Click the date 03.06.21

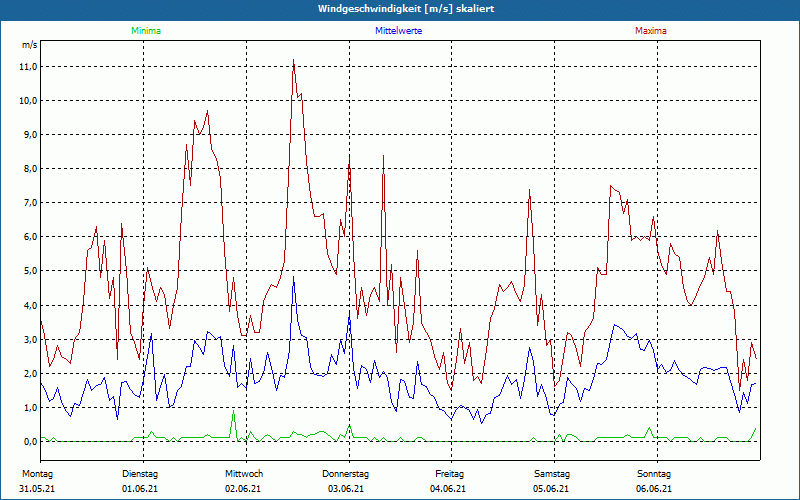click(x=346, y=489)
